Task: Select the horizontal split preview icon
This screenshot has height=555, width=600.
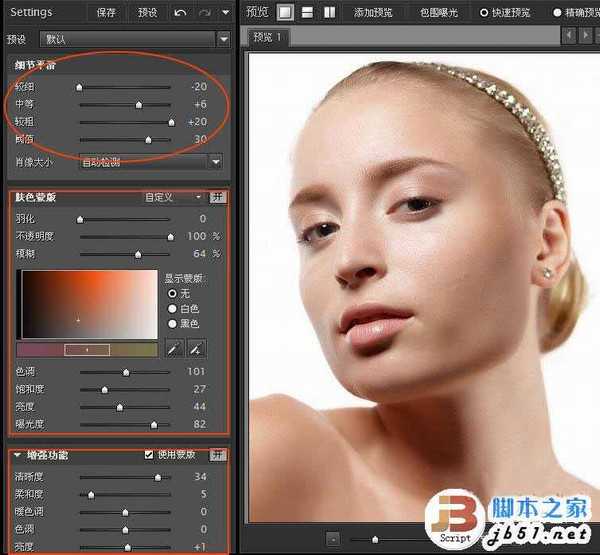Action: (306, 13)
